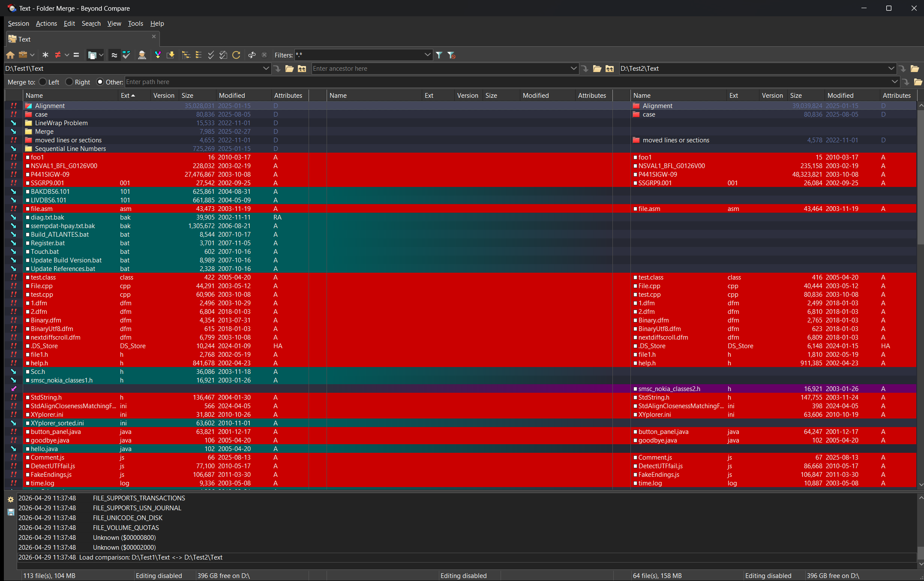This screenshot has height=581, width=924.
Task: Sort left pane by Size column
Action: (x=197, y=96)
